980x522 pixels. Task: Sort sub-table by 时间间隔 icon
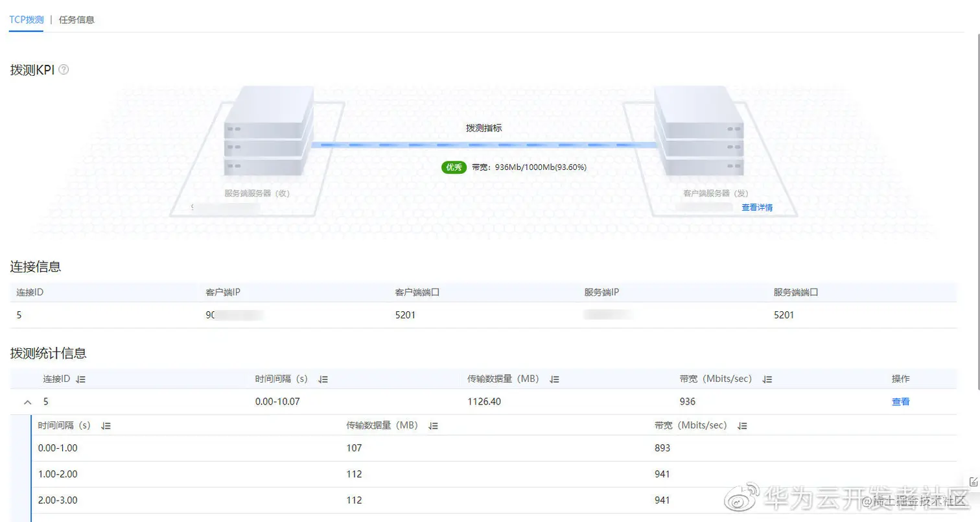(106, 426)
